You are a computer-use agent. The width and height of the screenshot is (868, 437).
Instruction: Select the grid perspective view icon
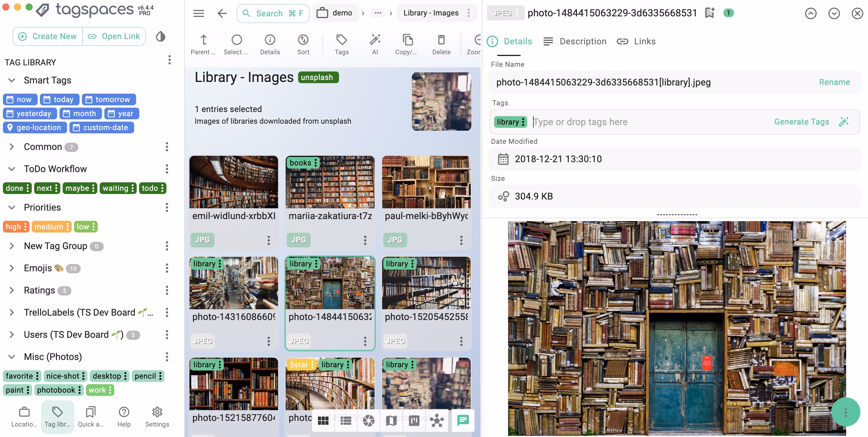(x=323, y=420)
